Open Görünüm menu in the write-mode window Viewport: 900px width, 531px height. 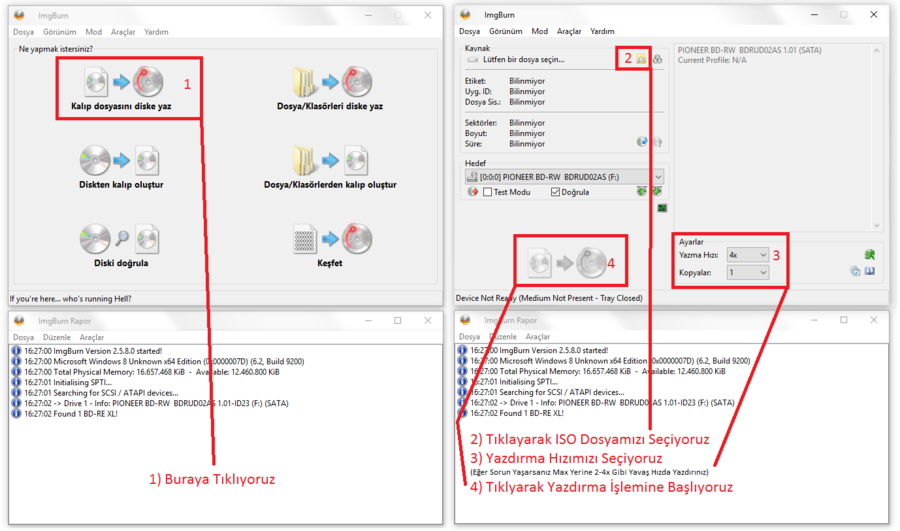click(506, 32)
